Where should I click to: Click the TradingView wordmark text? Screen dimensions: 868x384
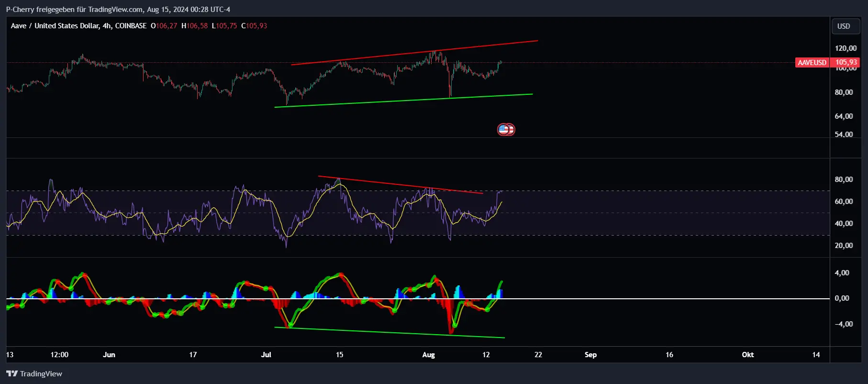click(x=41, y=373)
